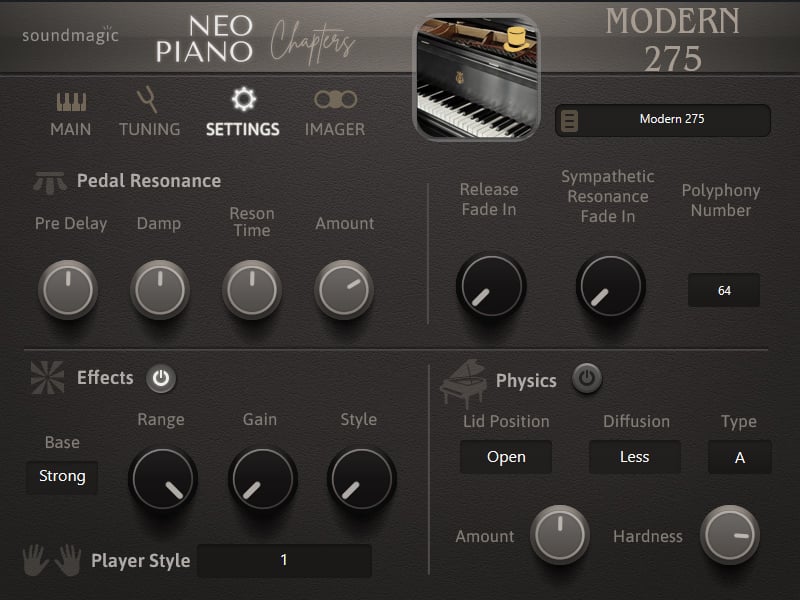Screen dimensions: 800x600
Task: Open the Base dropdown showing Strong
Action: coord(62,477)
